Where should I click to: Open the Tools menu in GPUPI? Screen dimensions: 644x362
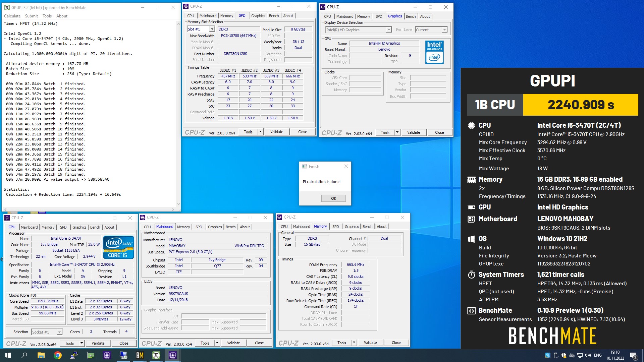coord(47,16)
